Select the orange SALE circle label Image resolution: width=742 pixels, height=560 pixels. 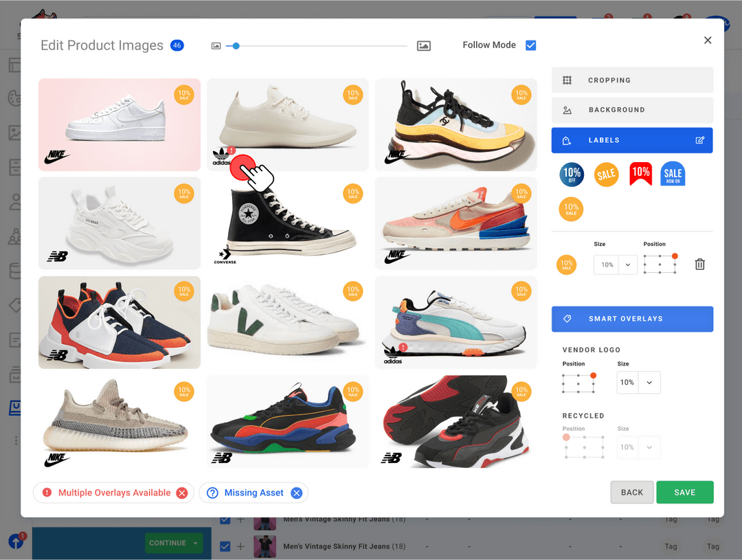click(x=606, y=174)
